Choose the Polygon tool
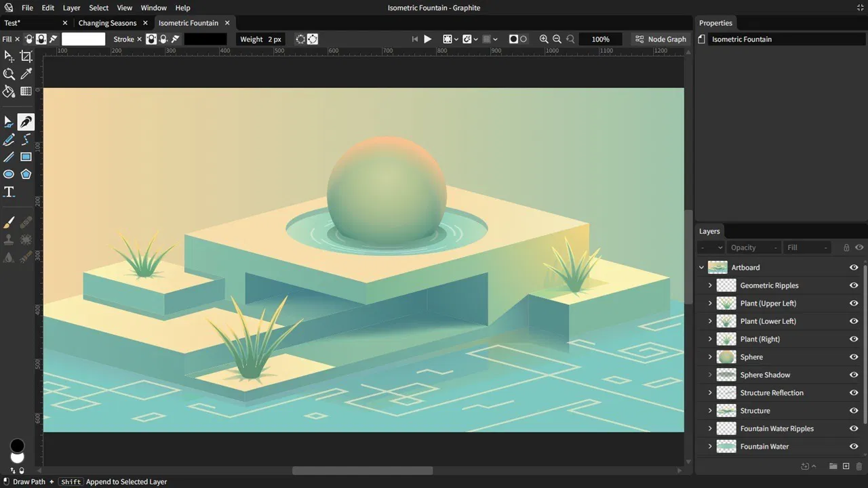 [26, 174]
